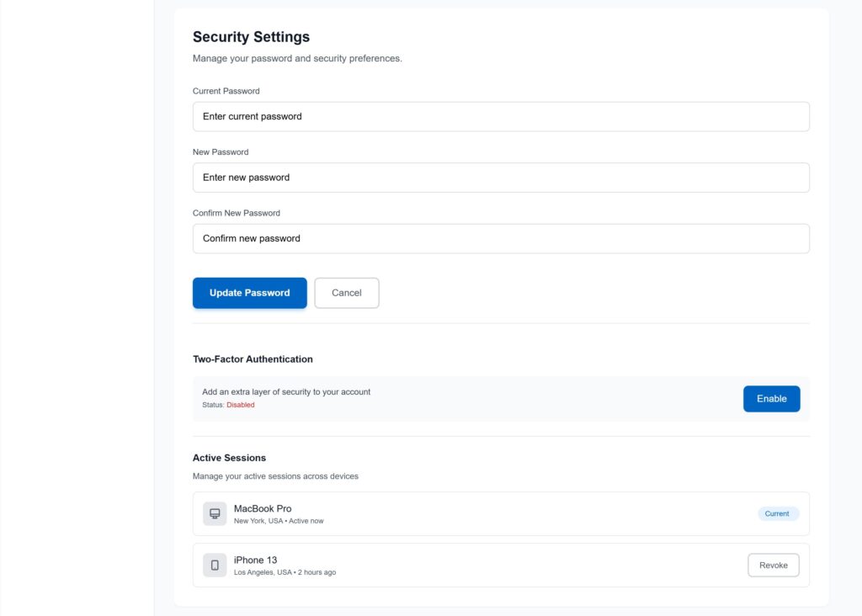Click the Security Settings heading

(251, 37)
